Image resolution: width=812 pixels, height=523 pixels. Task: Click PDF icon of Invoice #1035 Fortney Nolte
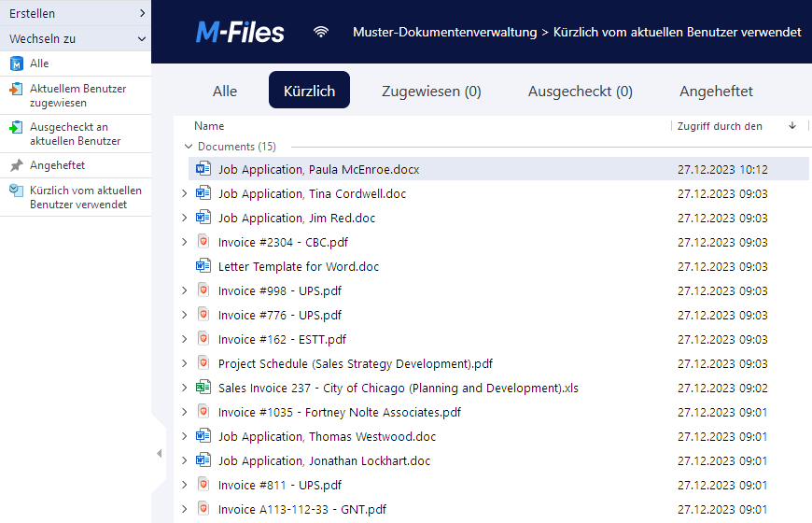pos(203,412)
